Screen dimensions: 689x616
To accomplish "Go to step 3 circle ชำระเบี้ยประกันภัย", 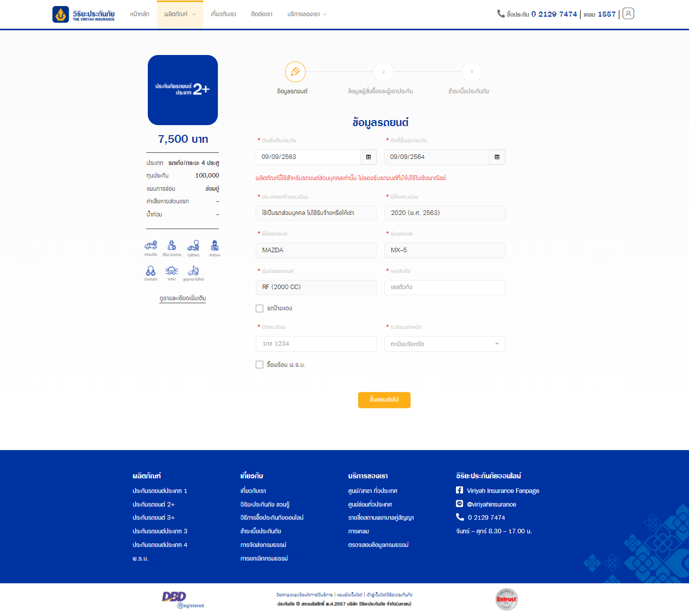I will pos(472,72).
